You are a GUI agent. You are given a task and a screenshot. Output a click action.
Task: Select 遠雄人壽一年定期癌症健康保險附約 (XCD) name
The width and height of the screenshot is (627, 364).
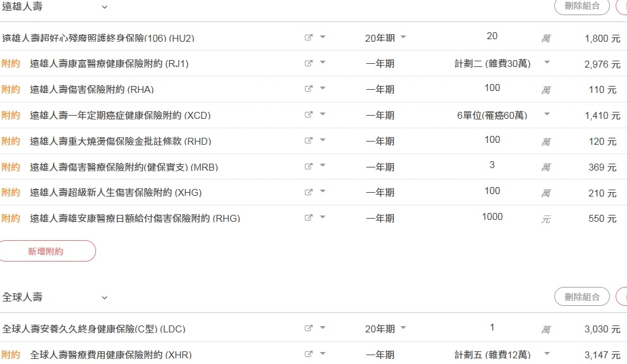(120, 115)
